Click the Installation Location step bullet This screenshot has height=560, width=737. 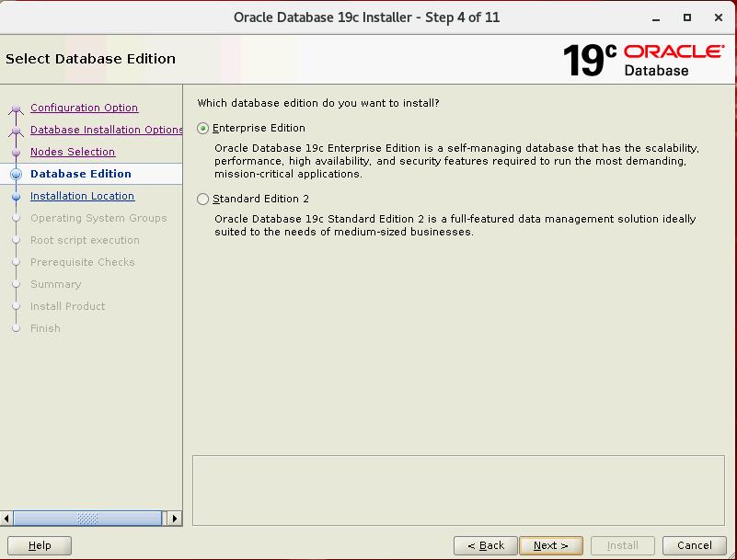(x=16, y=196)
